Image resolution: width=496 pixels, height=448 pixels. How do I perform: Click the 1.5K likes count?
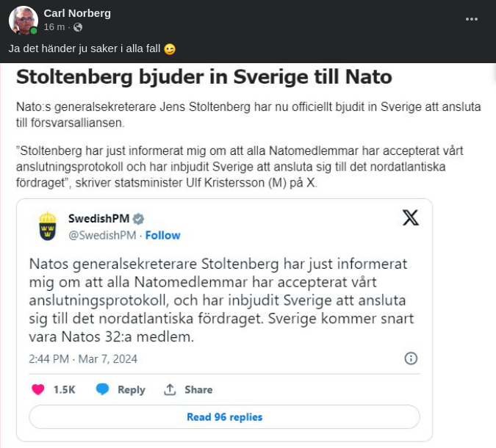65,390
